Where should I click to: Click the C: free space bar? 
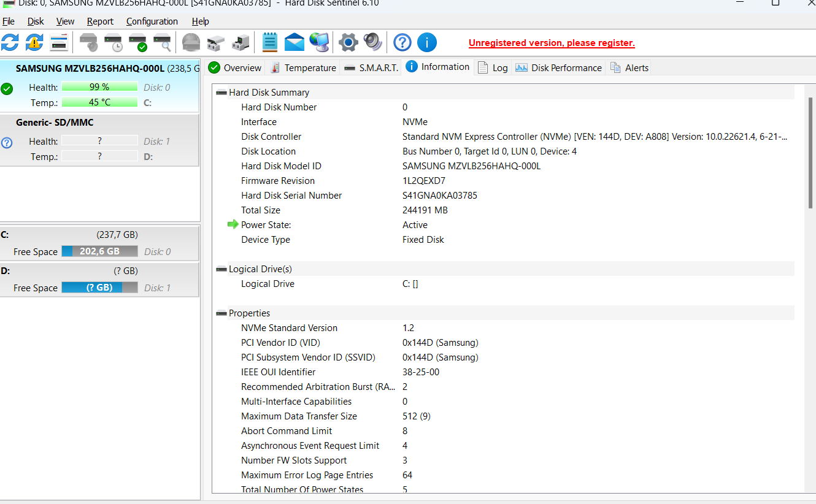coord(99,251)
